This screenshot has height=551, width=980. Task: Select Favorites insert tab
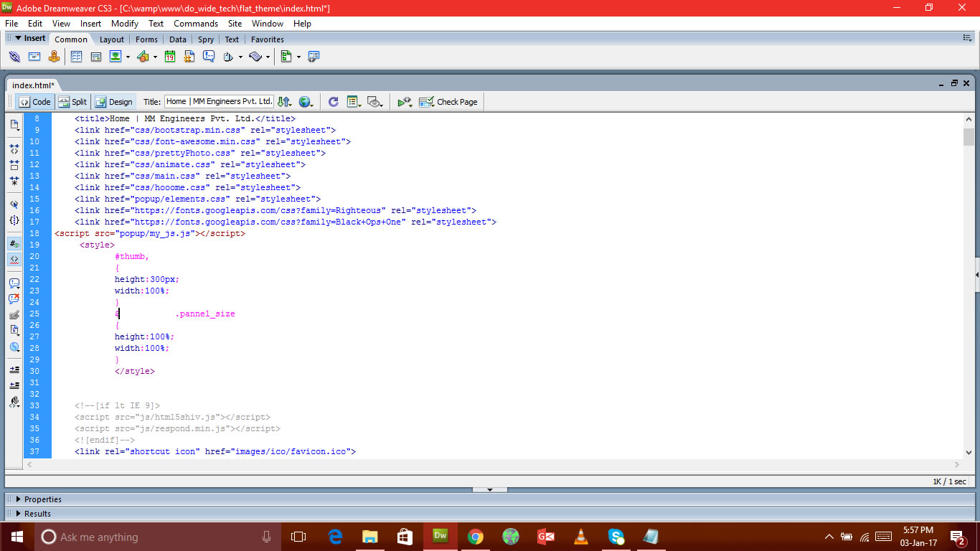268,39
